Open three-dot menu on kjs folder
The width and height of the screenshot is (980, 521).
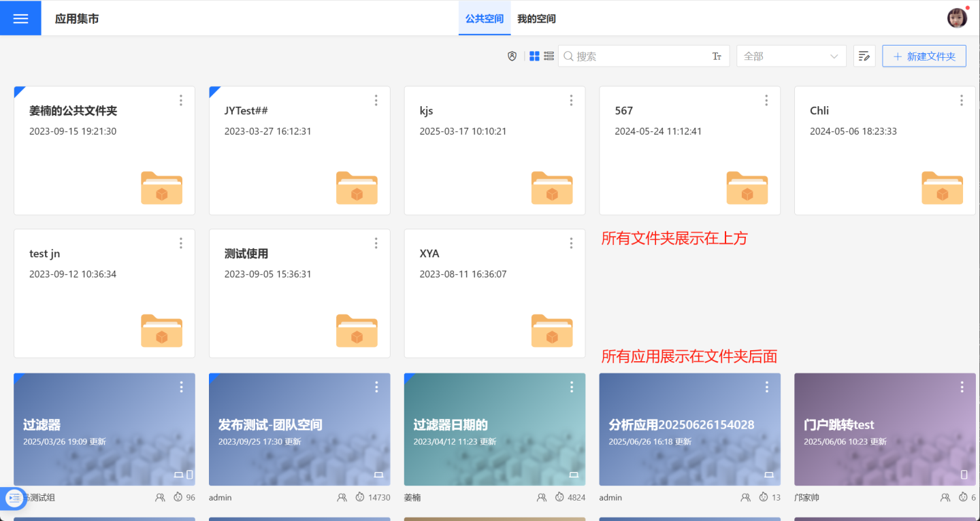tap(571, 101)
